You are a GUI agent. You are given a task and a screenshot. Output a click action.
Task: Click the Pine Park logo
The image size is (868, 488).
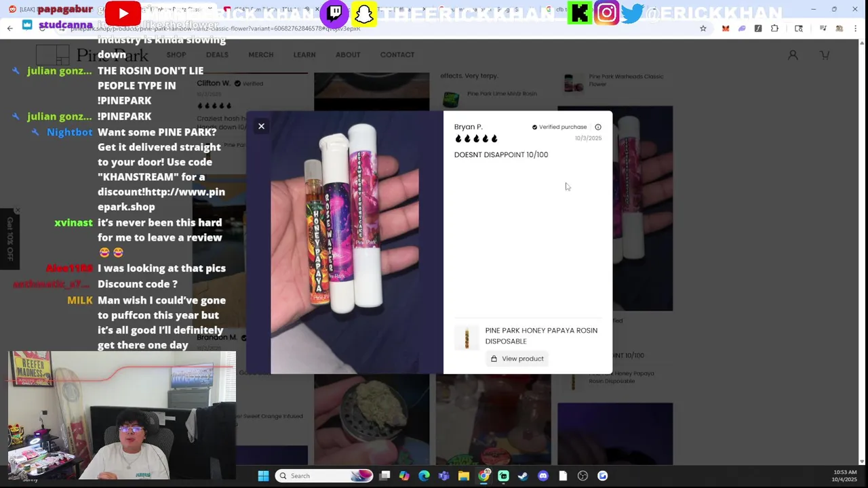click(x=92, y=55)
